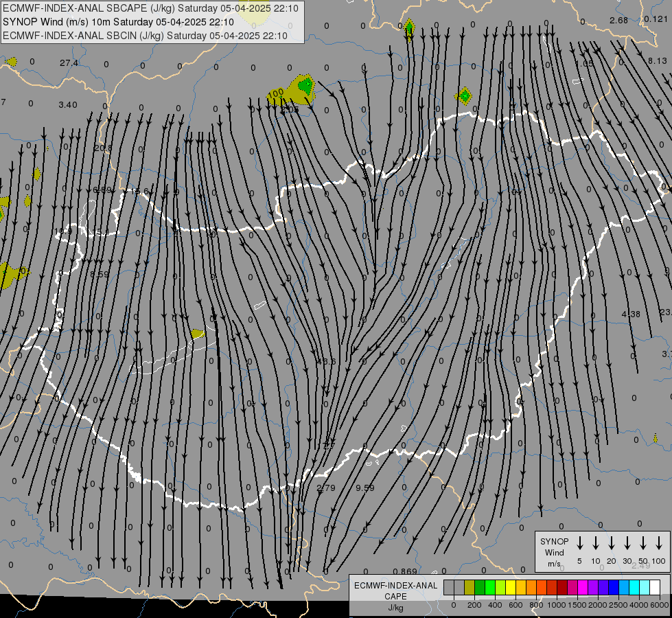This screenshot has width=672, height=618.
Task: Click the ECMWF-INDEX-ANAL SBCAPE title line
Action: coord(150,8)
